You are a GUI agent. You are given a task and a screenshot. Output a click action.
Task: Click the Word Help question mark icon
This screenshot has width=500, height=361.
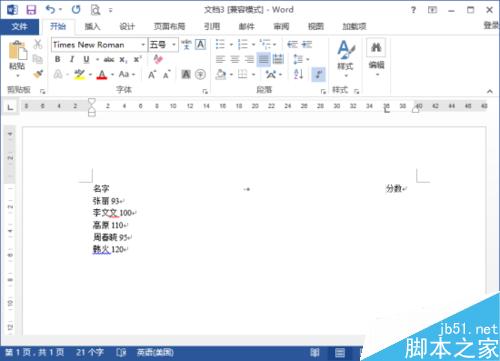pos(413,10)
